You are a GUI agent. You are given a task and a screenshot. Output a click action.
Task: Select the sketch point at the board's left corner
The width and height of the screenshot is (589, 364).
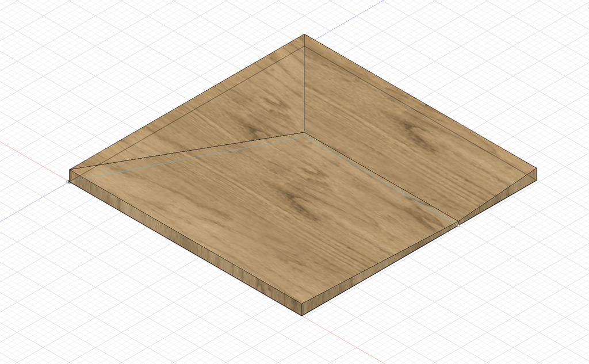[x=68, y=182]
